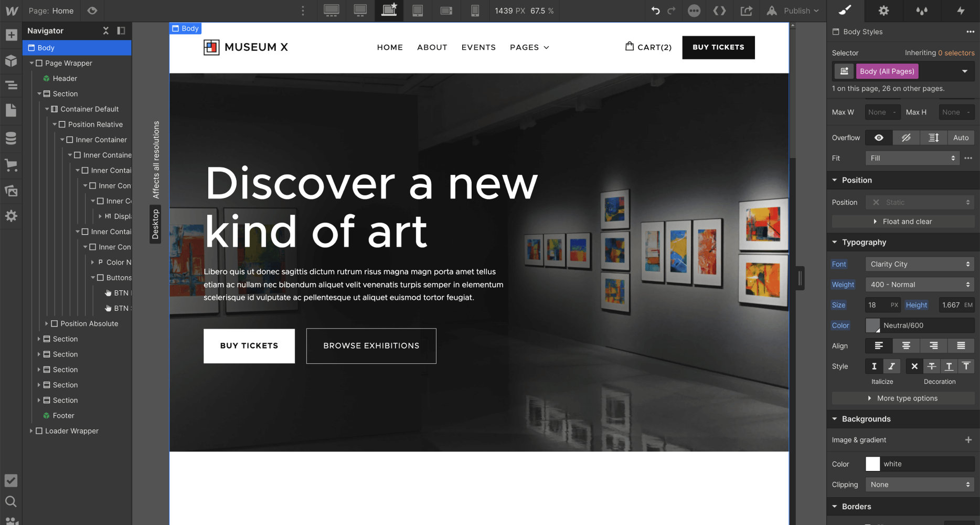Open the Ecommerce panel

(12, 165)
